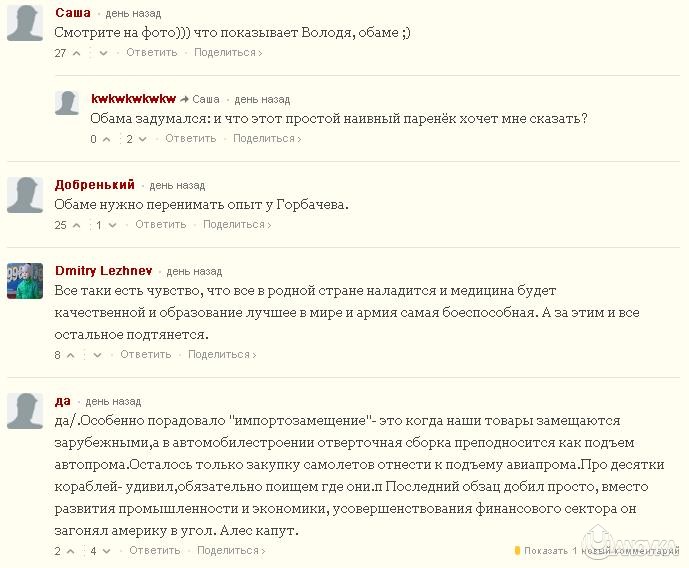Reply to Саша via Ответить
This screenshot has width=689, height=568.
pos(152,53)
